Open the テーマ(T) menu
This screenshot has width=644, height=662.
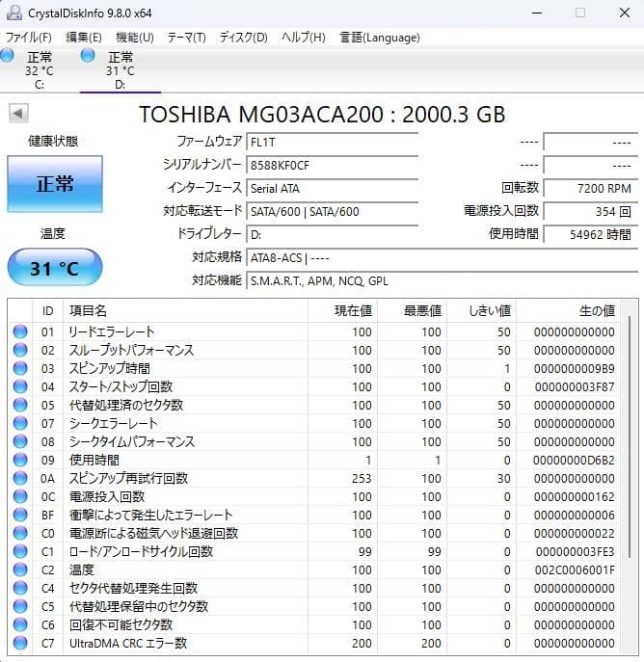coord(186,38)
